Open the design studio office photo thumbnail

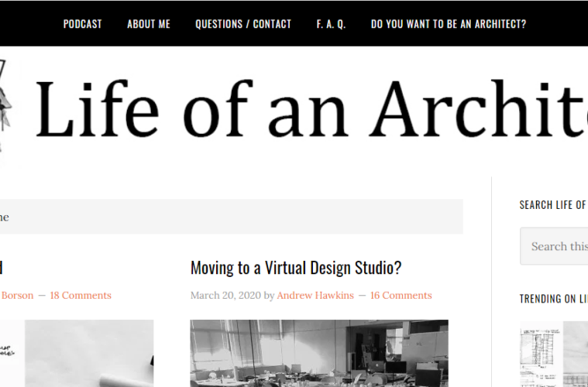[319, 353]
